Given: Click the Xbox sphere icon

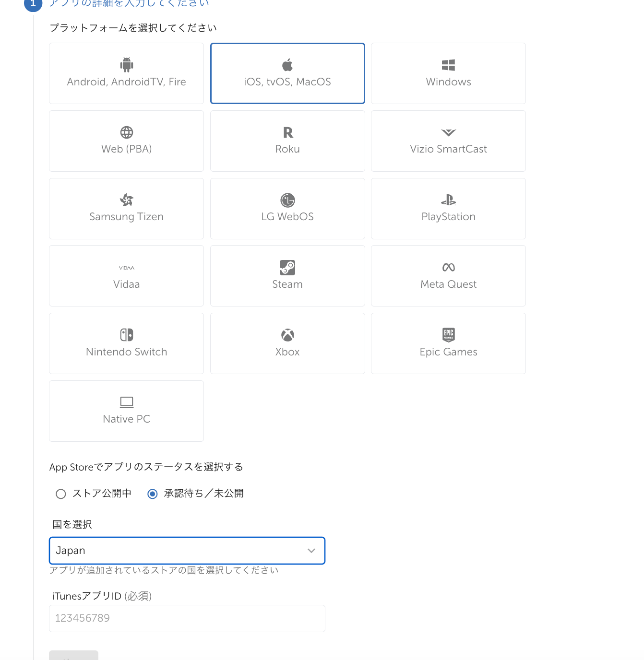Looking at the screenshot, I should 287,335.
